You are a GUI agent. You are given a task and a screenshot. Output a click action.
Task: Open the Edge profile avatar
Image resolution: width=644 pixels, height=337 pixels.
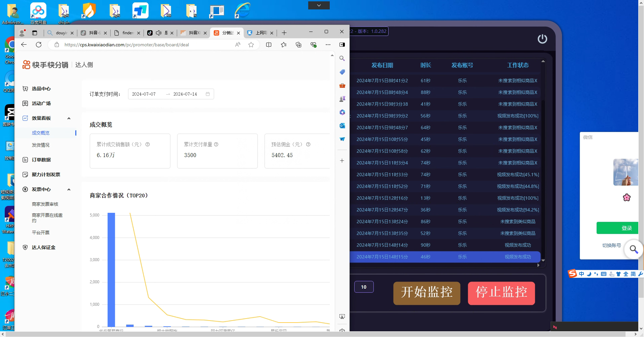click(x=23, y=33)
